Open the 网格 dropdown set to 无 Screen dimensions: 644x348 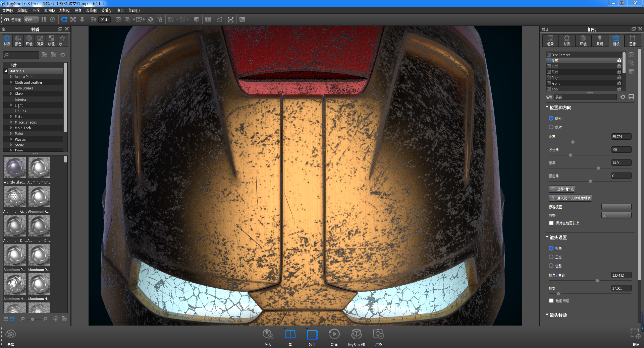pos(616,215)
